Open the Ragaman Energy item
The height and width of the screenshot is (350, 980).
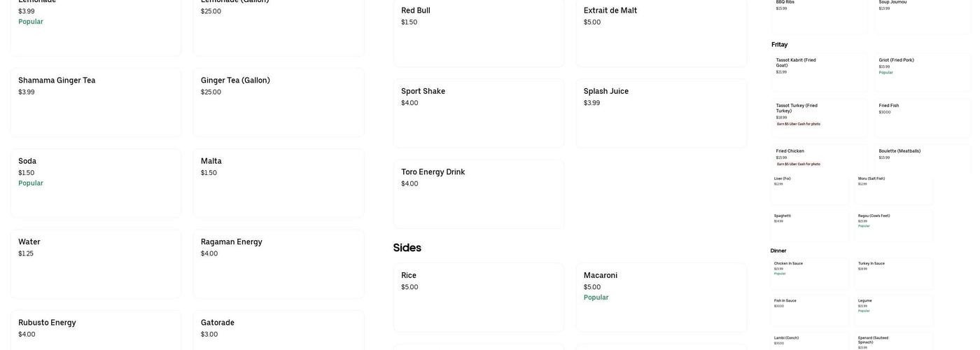pos(278,263)
